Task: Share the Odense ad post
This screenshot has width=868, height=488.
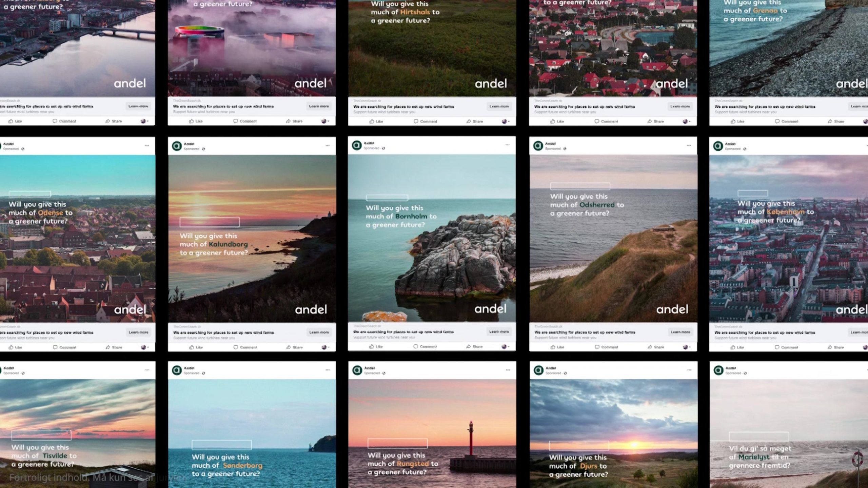Action: click(114, 347)
